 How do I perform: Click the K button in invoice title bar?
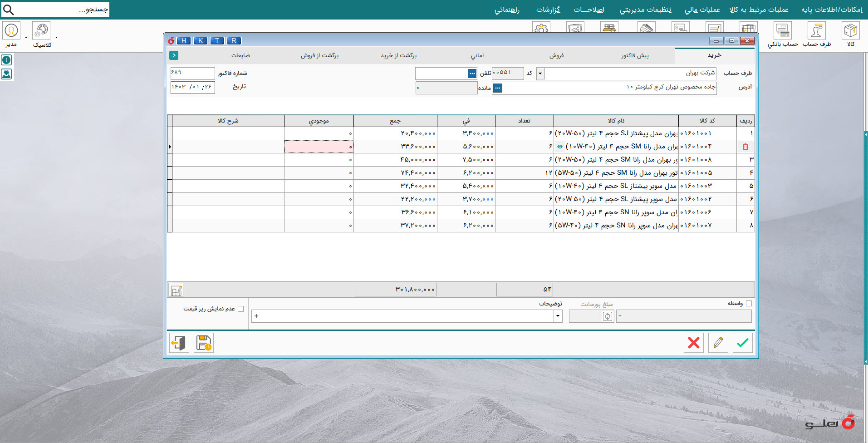[x=201, y=41]
